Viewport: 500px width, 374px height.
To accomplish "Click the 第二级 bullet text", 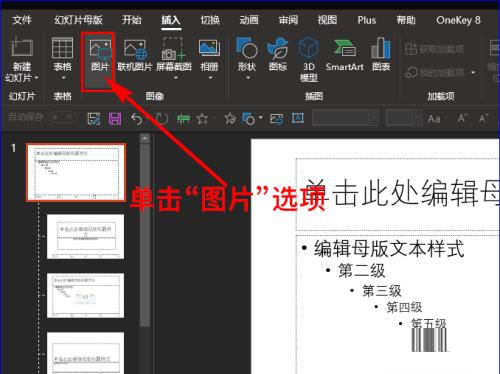I will tap(362, 270).
